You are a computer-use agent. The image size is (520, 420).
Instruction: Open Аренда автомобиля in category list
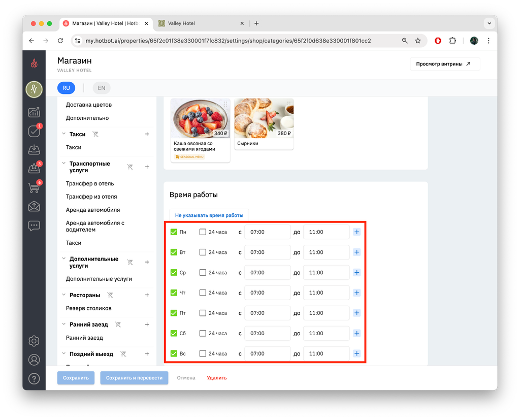[x=93, y=210]
